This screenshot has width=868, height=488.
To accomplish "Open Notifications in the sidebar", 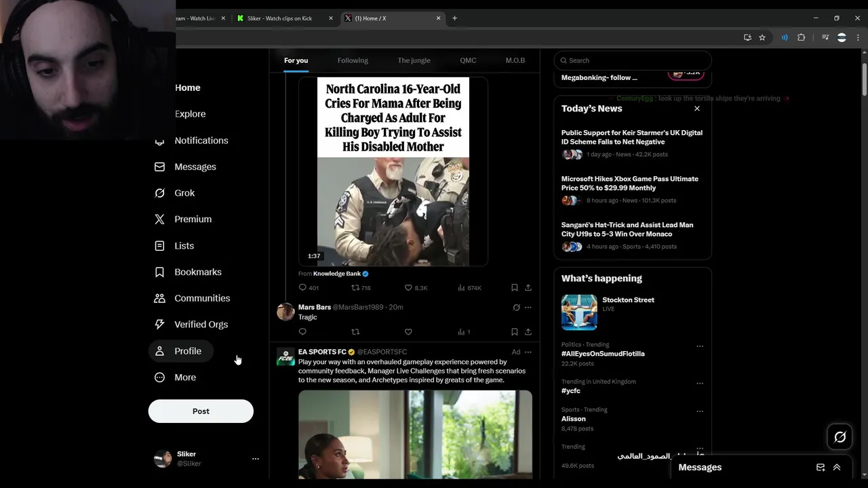I will (192, 140).
